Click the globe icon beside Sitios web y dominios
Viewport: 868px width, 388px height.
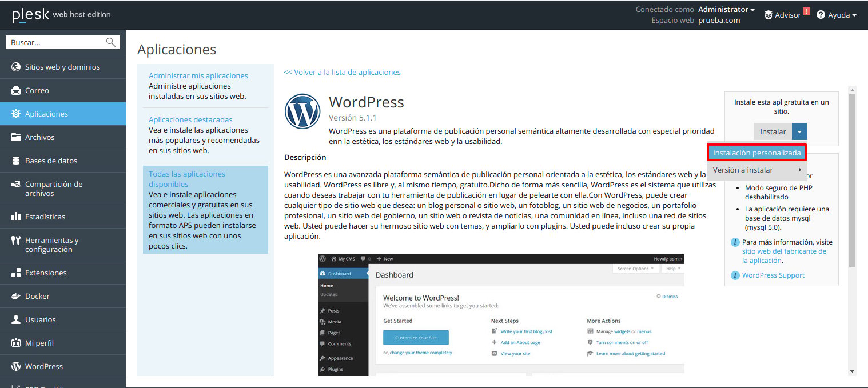tap(16, 67)
